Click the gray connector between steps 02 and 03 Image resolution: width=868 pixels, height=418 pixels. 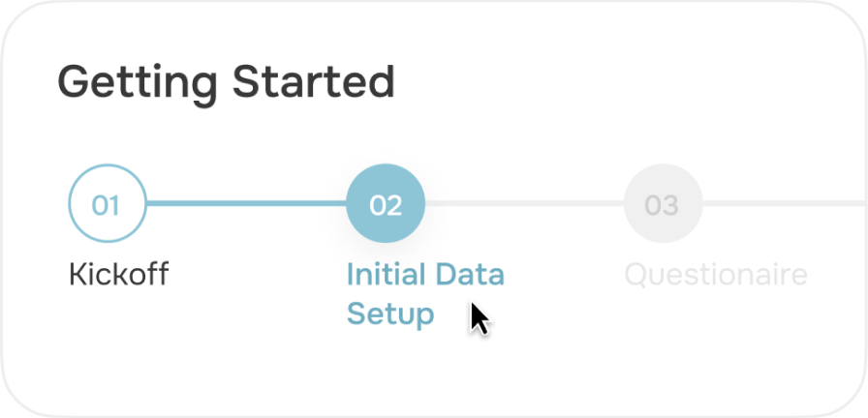click(524, 204)
